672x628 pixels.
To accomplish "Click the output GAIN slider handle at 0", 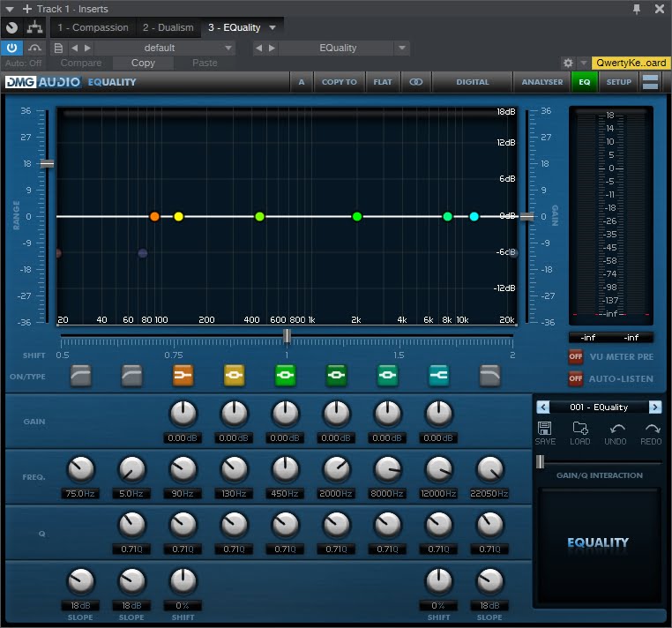I will point(526,216).
